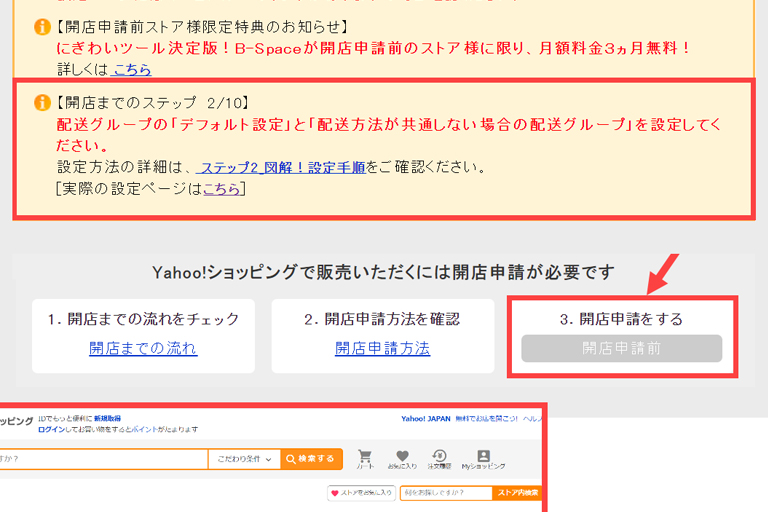This screenshot has width=768, height=512.
Task: Click the text 3. 開店申請をする
Action: point(622,319)
